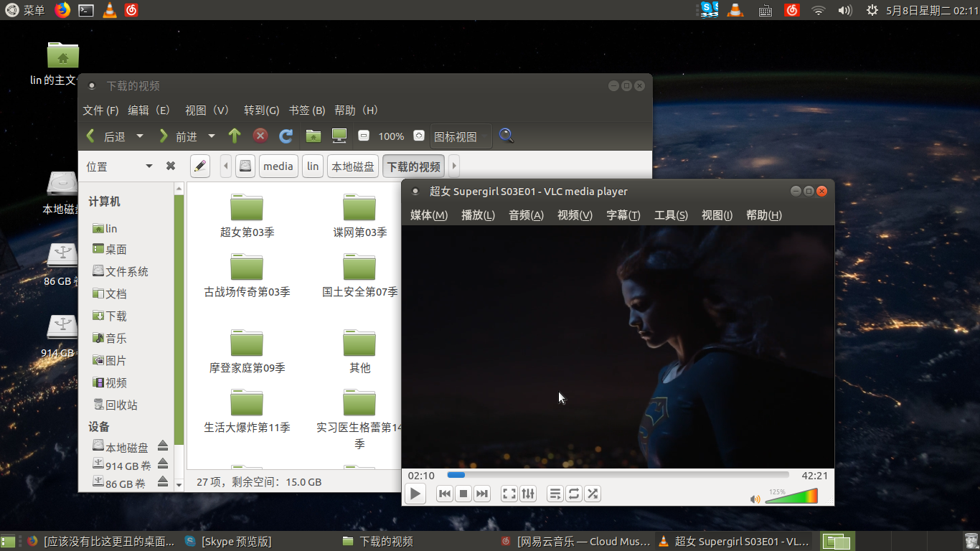Adjust the VLC volume slider

click(791, 496)
